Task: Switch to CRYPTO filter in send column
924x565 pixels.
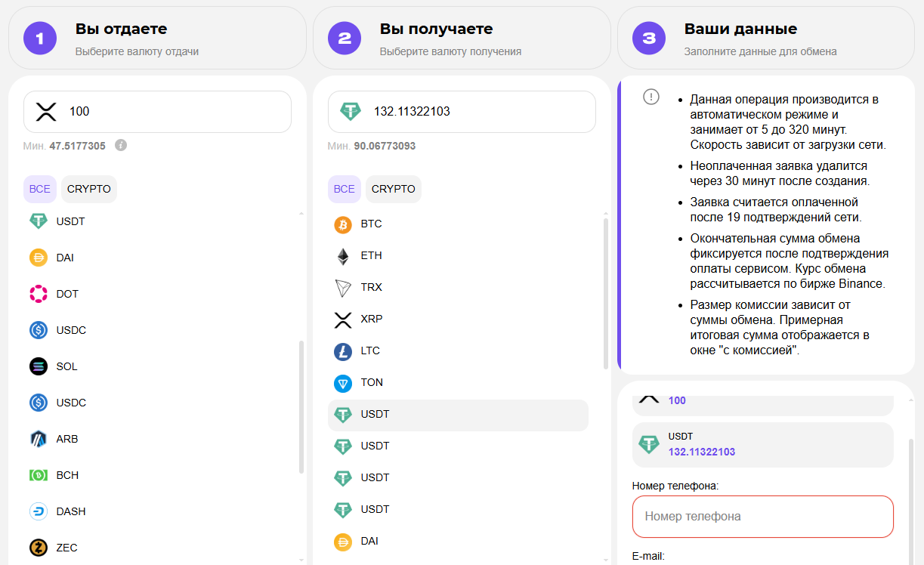Action: point(89,189)
